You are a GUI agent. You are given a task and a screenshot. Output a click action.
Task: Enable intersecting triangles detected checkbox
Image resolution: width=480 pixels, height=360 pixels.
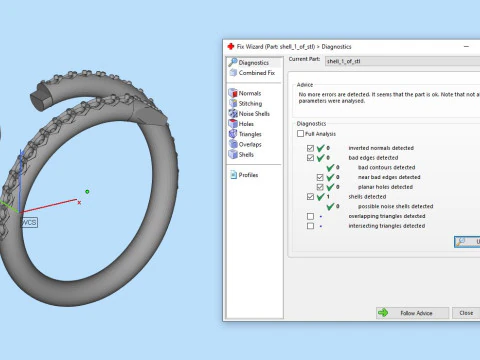[x=310, y=226]
